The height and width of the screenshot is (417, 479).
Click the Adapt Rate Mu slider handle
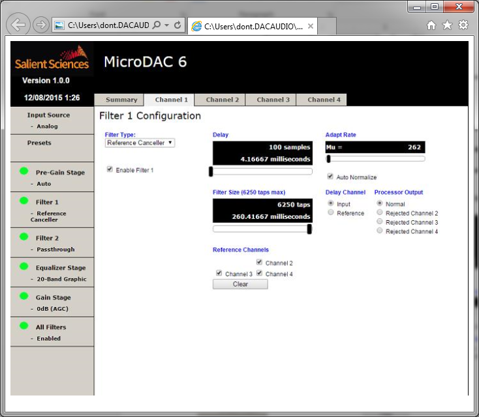point(329,159)
